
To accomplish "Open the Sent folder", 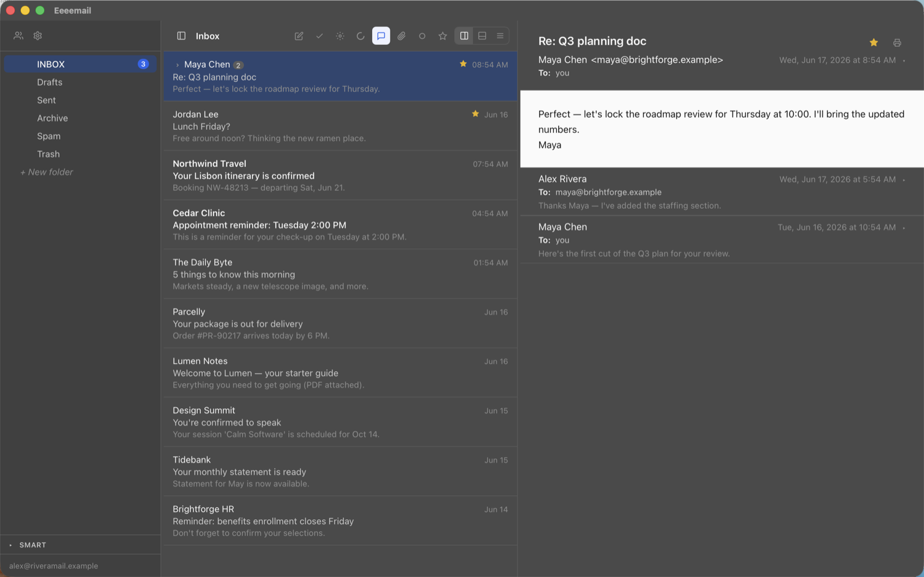I will click(80, 100).
